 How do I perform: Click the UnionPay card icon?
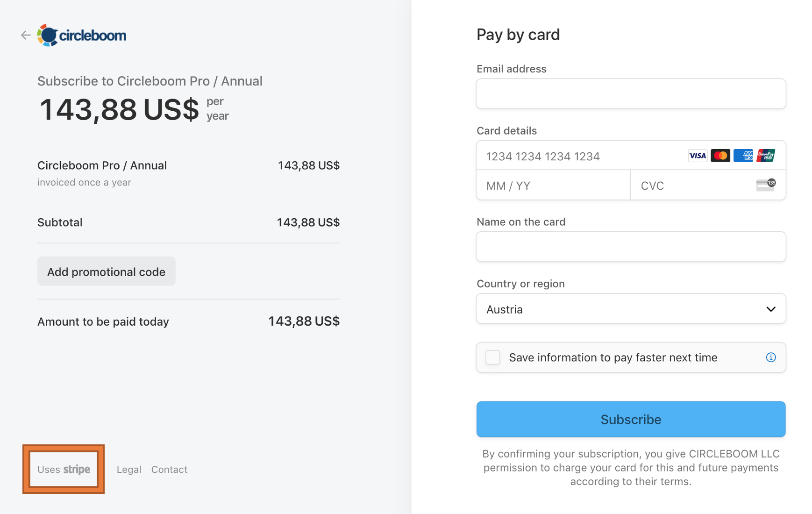(x=766, y=156)
